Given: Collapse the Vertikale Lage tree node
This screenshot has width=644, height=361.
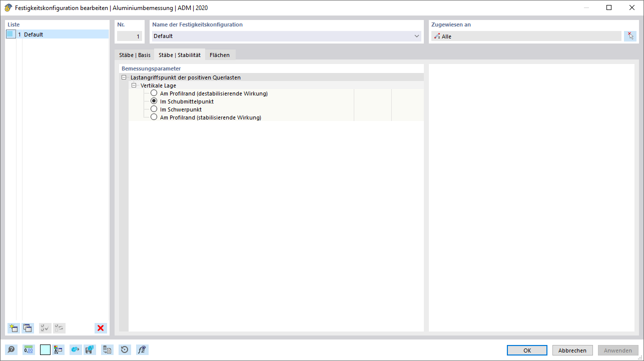Looking at the screenshot, I should tap(134, 85).
